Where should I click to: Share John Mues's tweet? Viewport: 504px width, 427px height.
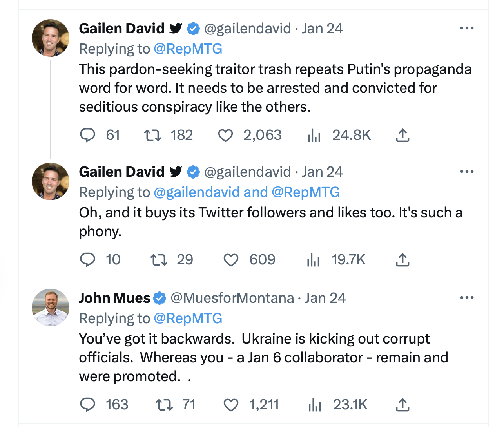click(x=402, y=405)
